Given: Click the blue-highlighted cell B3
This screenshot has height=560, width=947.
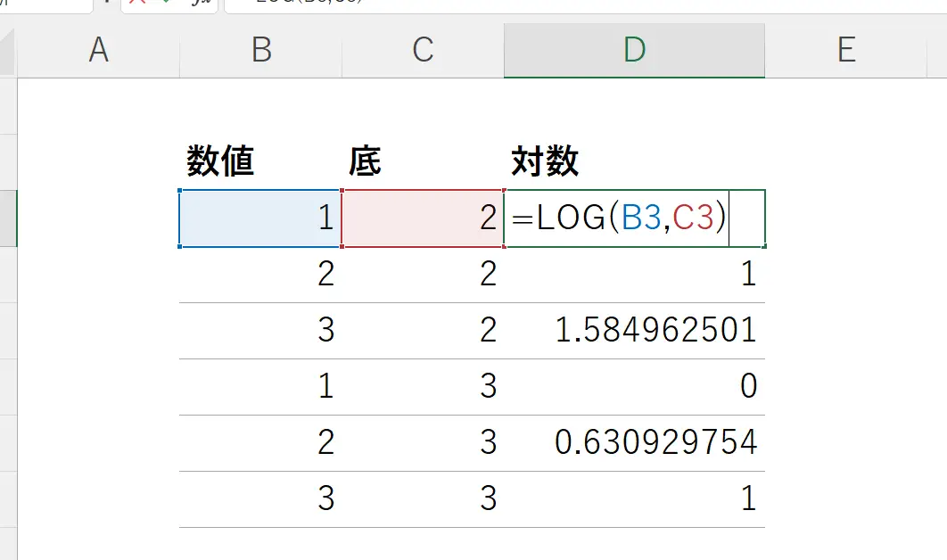Looking at the screenshot, I should point(259,218).
